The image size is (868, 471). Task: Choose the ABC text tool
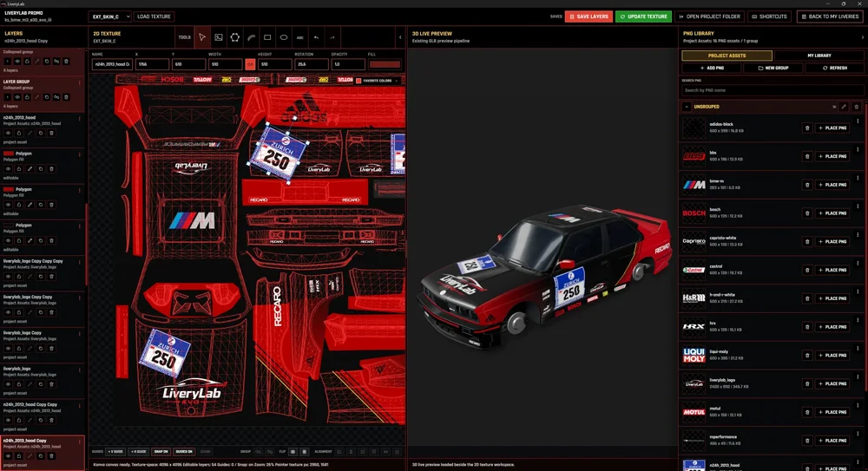pyautogui.click(x=300, y=37)
